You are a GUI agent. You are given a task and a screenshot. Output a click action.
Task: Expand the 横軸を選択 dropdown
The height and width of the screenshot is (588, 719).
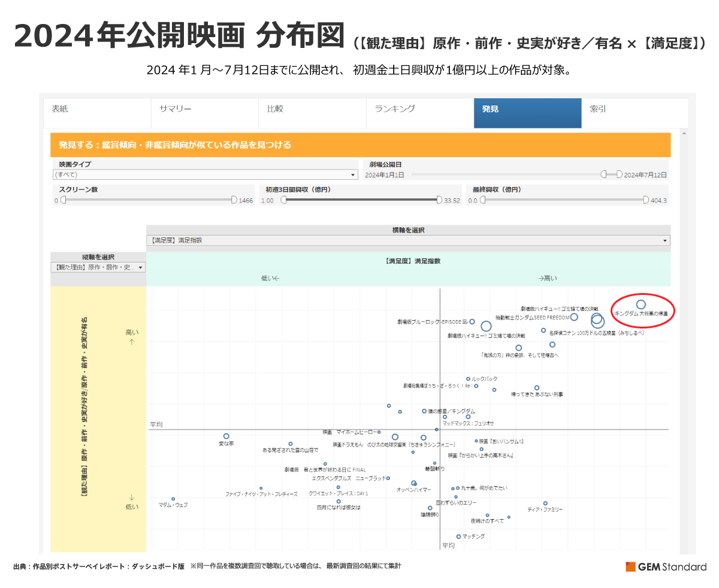click(408, 240)
